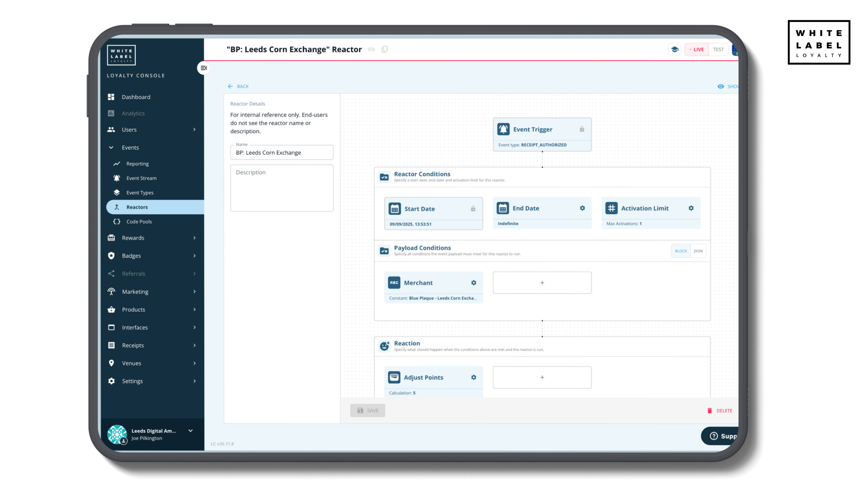Open the Rewards section via gift icon
The width and height of the screenshot is (868, 488).
pos(111,237)
